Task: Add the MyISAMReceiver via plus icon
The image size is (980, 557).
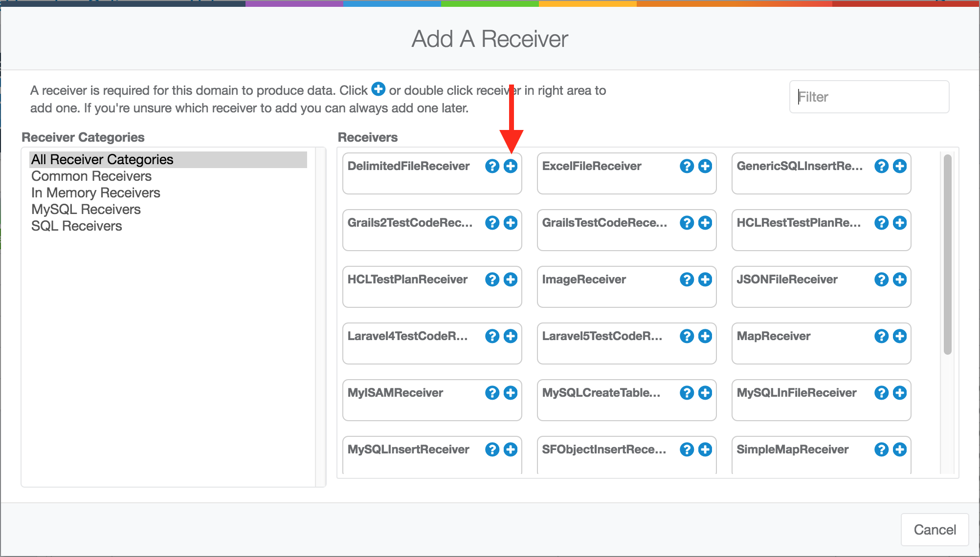Action: 511,393
